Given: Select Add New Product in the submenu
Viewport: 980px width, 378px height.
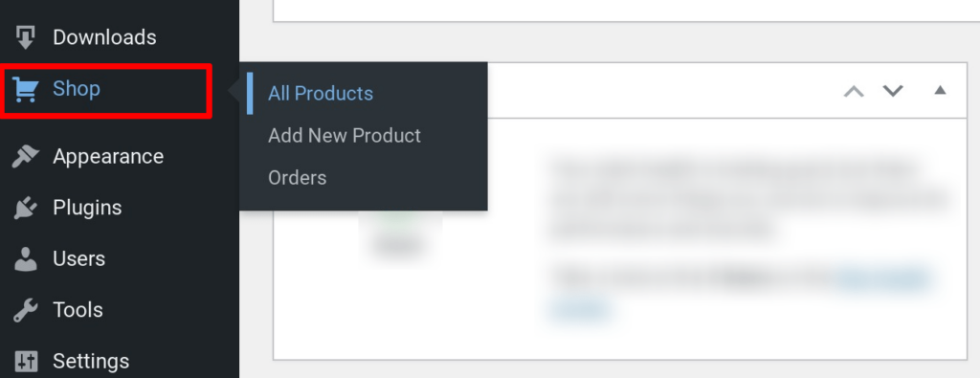Looking at the screenshot, I should [x=345, y=136].
